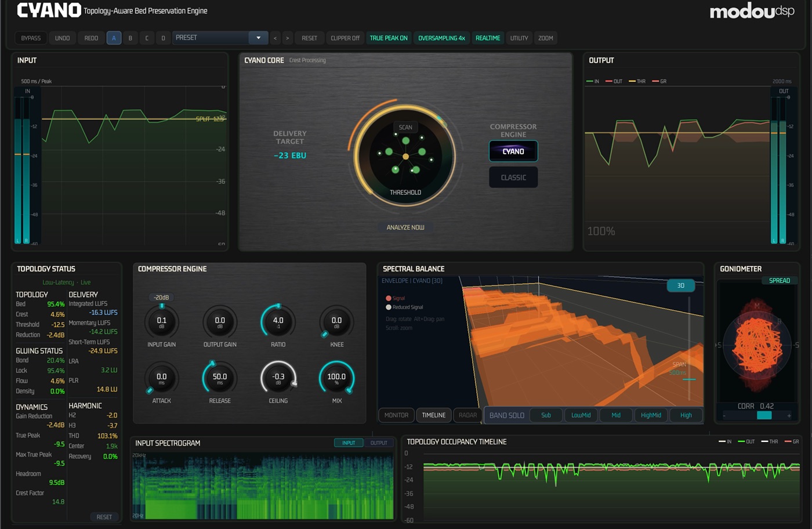Toggle the REALTIME mode button
Image resolution: width=812 pixels, height=529 pixels.
coord(488,38)
